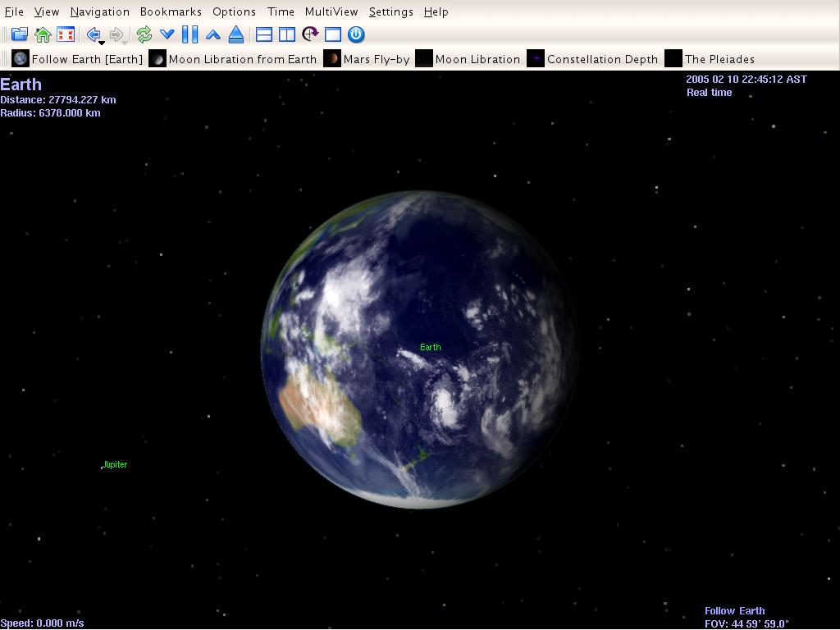Open the Navigation menu
Image resolution: width=840 pixels, height=630 pixels.
[99, 11]
